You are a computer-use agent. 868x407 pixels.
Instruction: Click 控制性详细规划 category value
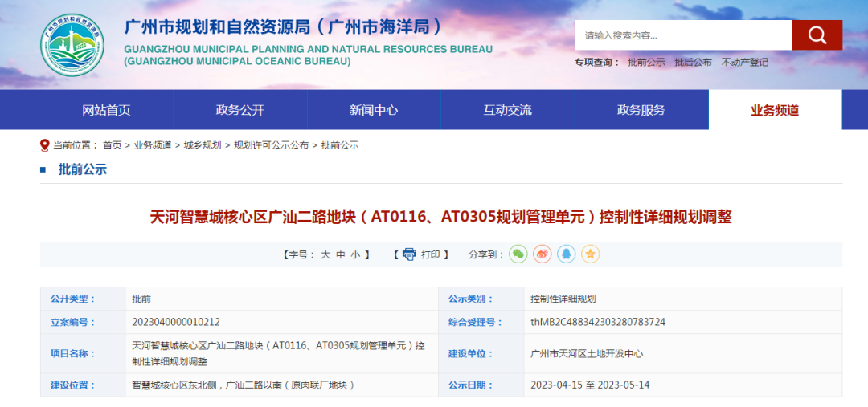563,299
